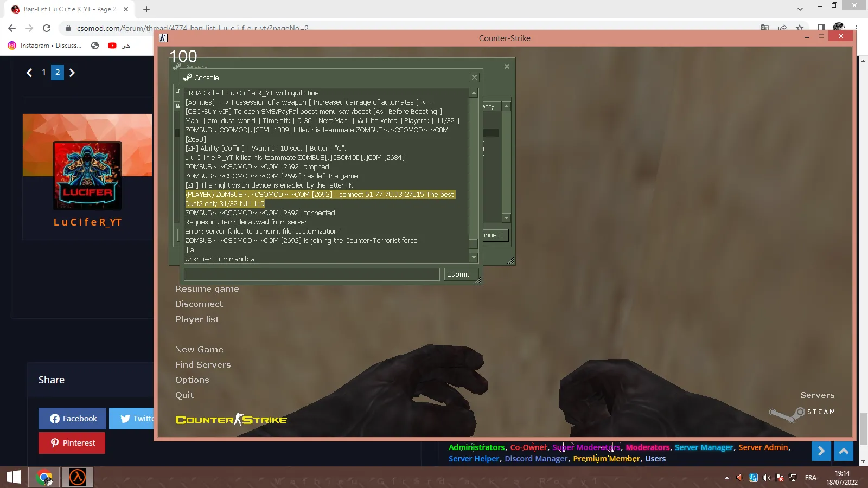868x488 pixels.
Task: Click the YouTube bookmark icon
Action: 112,46
